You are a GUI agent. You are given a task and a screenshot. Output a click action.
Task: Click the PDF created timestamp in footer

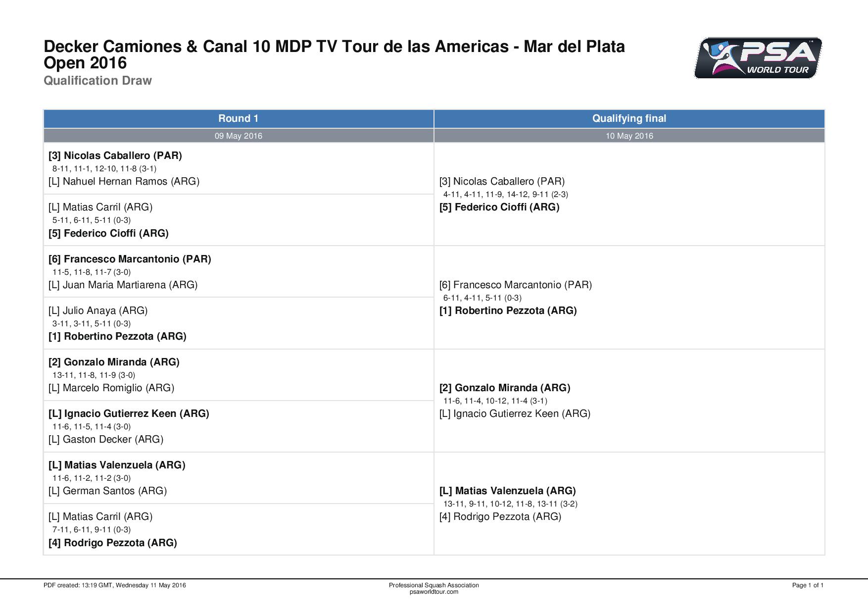[x=115, y=585]
